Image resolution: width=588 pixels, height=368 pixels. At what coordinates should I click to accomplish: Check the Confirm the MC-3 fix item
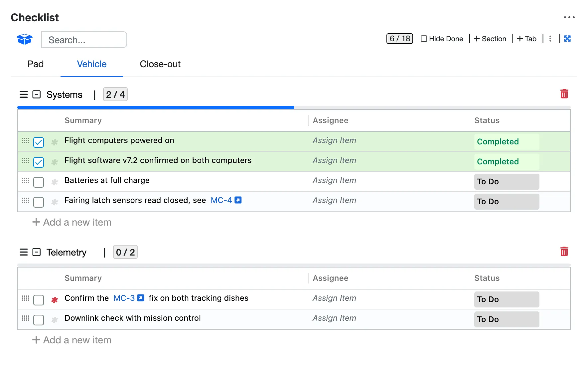(39, 300)
